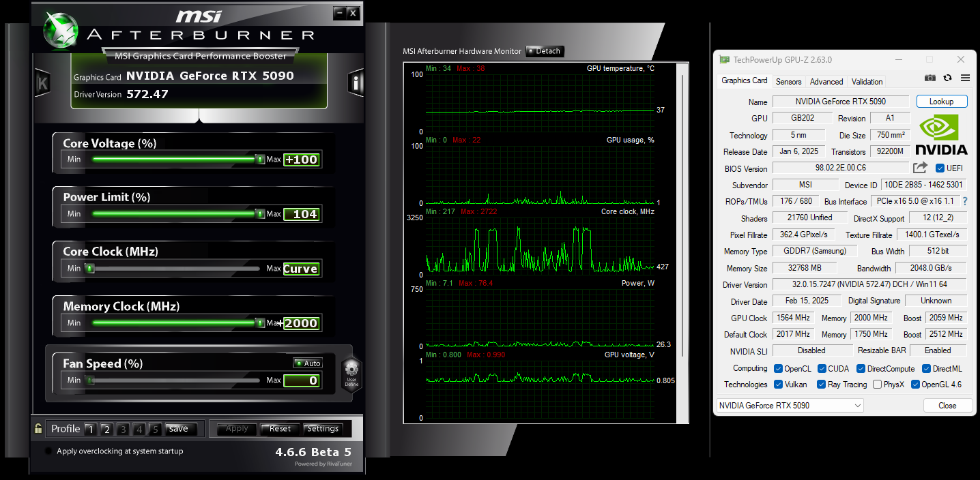Click the Memory Clock slider handle
The height and width of the screenshot is (480, 980).
click(x=260, y=323)
